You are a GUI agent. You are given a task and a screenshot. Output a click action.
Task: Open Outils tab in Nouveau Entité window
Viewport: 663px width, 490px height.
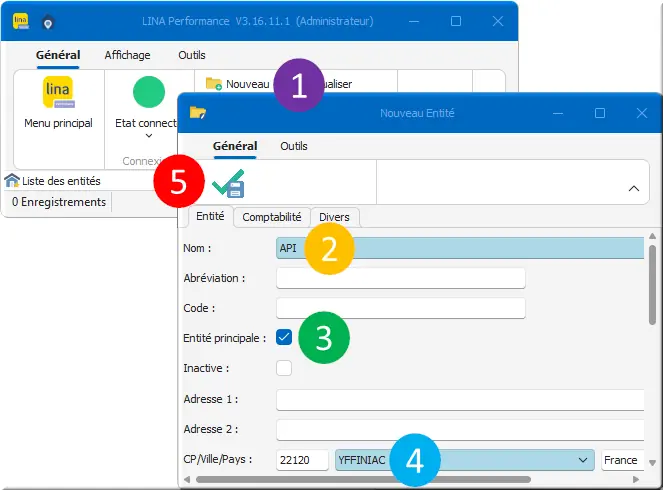pyautogui.click(x=294, y=146)
